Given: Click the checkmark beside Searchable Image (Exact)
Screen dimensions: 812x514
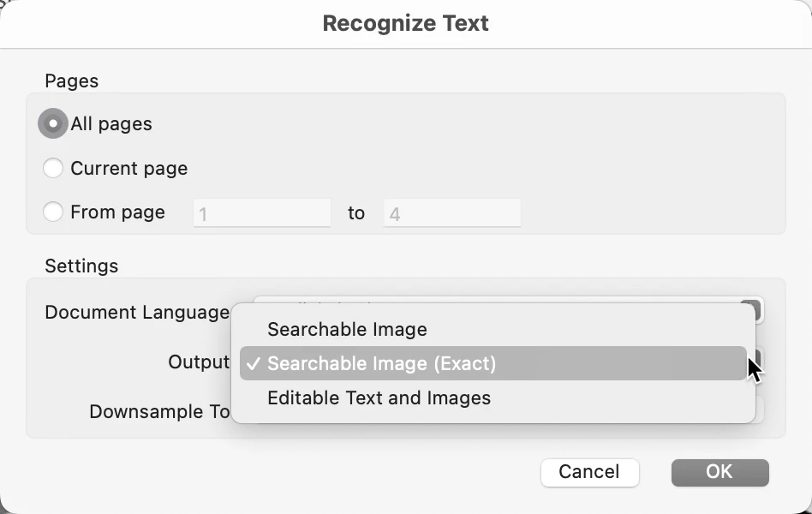Looking at the screenshot, I should pyautogui.click(x=253, y=364).
